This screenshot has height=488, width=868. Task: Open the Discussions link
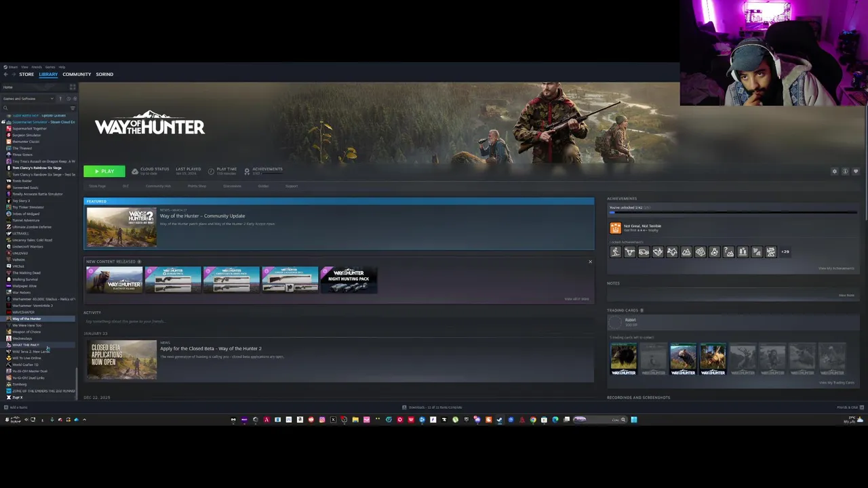click(232, 186)
